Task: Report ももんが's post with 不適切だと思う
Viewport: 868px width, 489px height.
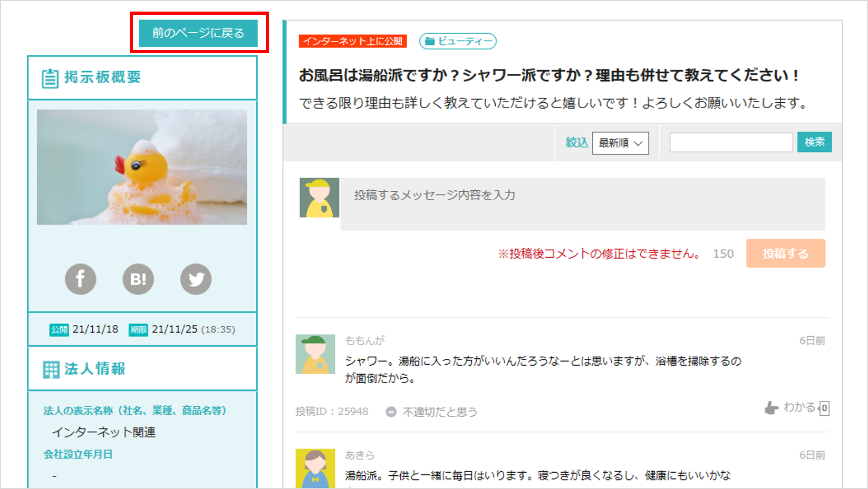Action: [432, 412]
